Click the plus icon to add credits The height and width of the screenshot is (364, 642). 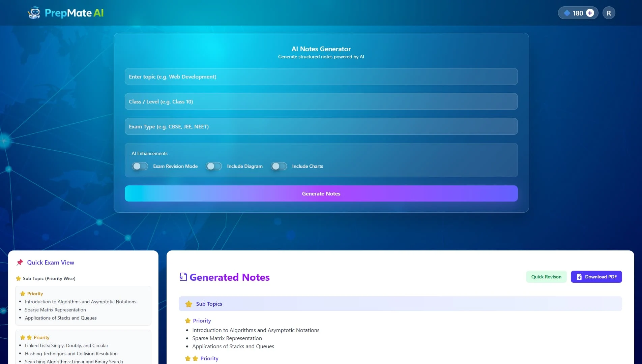590,13
